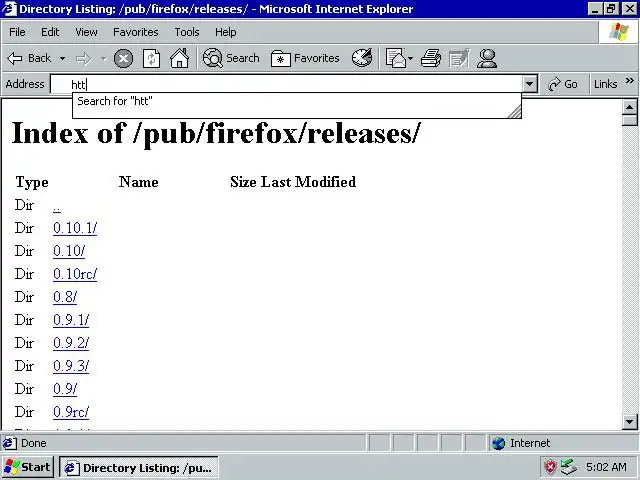The height and width of the screenshot is (480, 640).
Task: Open the 0.9.2/ directory link
Action: tap(71, 342)
